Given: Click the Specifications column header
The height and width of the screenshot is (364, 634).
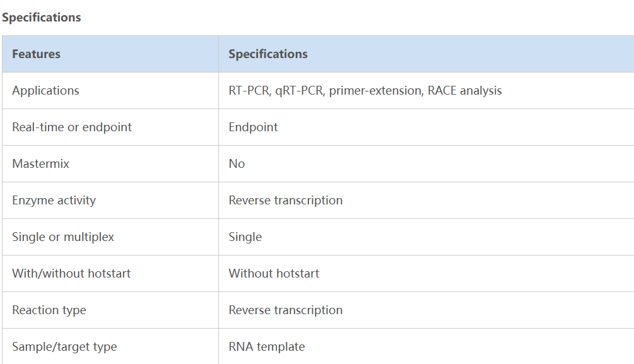Looking at the screenshot, I should (268, 54).
